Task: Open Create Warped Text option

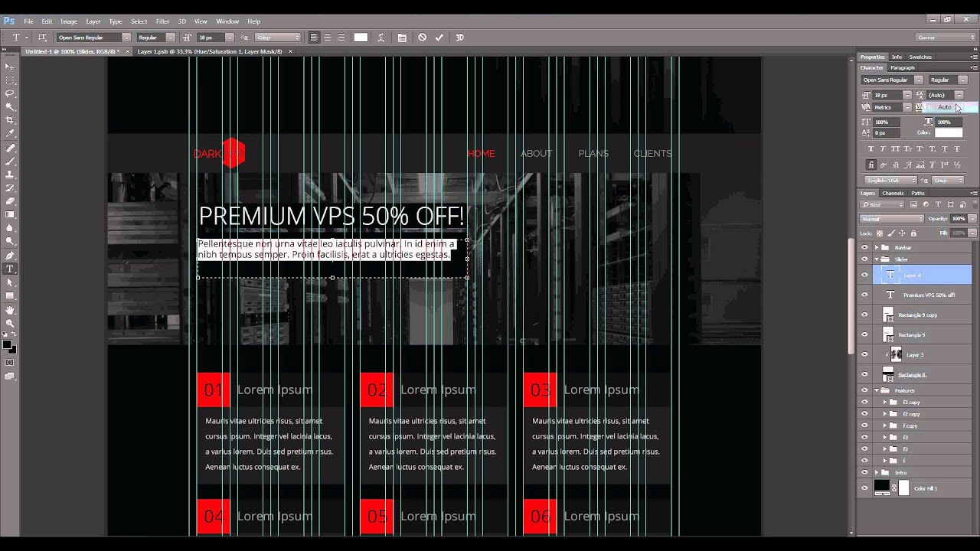Action: 381,37
